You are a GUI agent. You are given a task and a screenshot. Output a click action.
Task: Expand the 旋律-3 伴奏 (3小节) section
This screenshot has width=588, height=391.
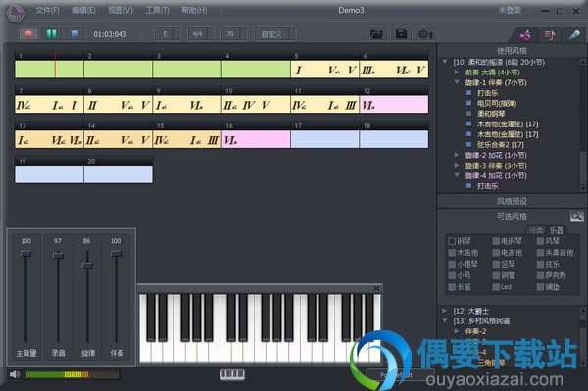(457, 166)
